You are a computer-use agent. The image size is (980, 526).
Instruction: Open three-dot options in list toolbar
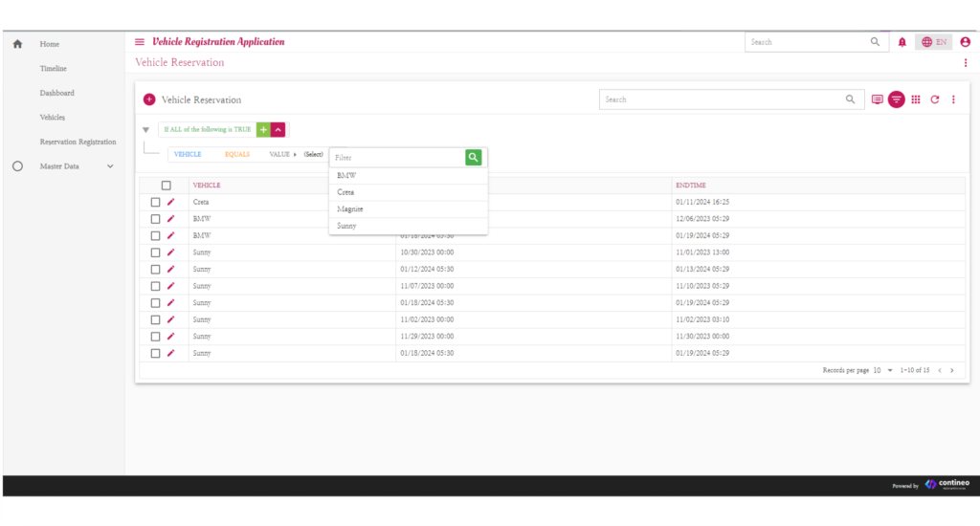[953, 99]
